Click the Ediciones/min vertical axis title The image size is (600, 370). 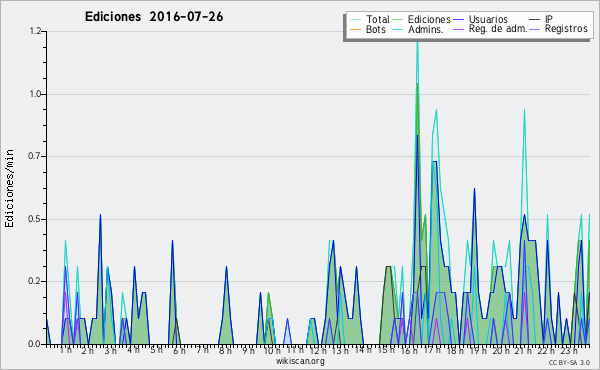(x=9, y=188)
